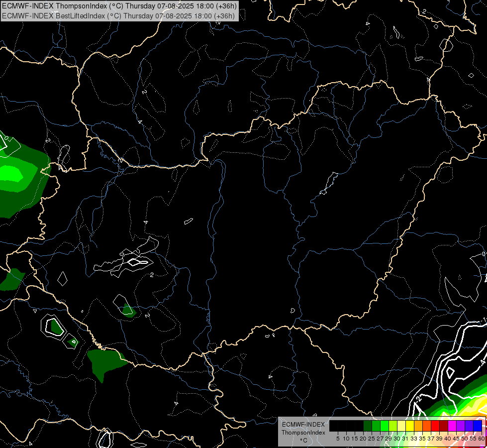Select the lime 29–30 legend swatch
This screenshot has width=487, height=448.
click(393, 426)
